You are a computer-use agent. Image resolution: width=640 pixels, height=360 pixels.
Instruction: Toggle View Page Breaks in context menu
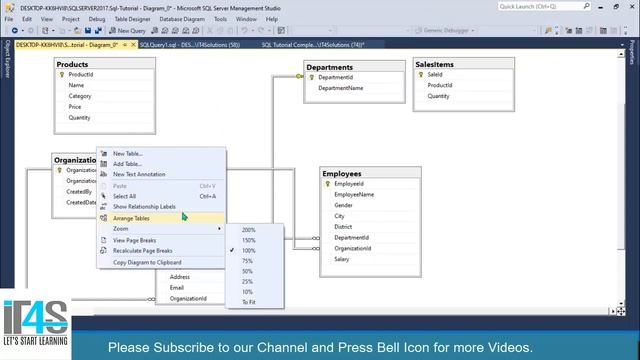click(x=134, y=240)
